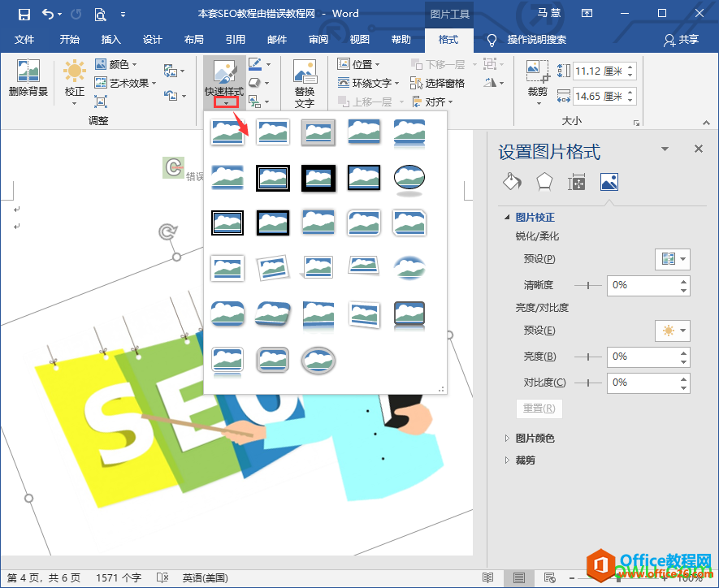Open the Corrections (校正) sun icon
Image resolution: width=719 pixels, height=588 pixels.
[x=74, y=71]
